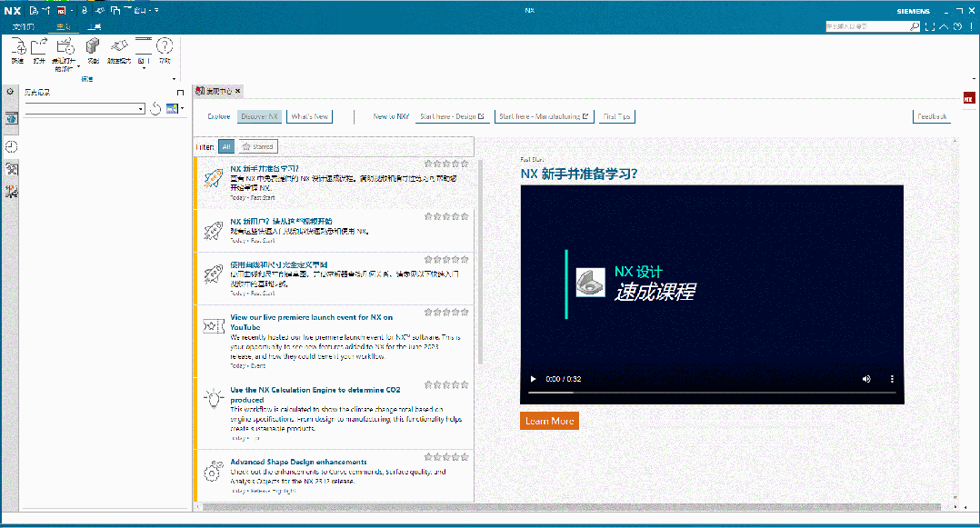Viewport: 980px width, 528px height.
Task: Click the gears icon next to Advanced Shape Design
Action: click(x=213, y=471)
